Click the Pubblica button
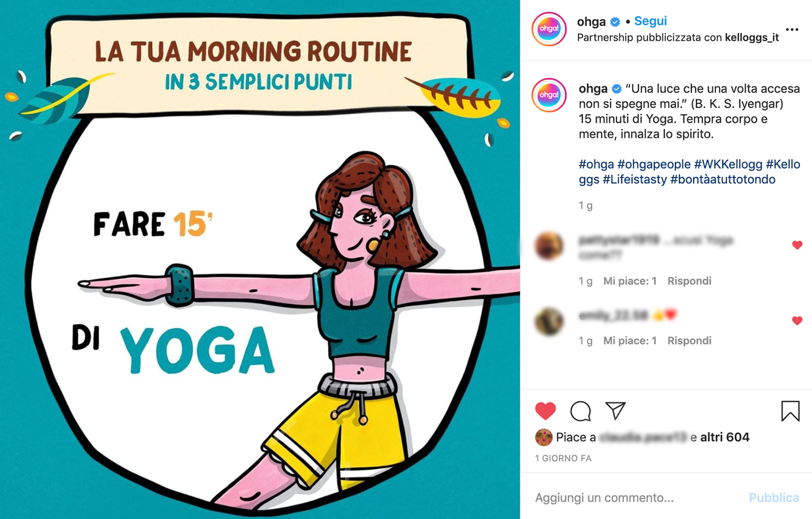812x519 pixels. pyautogui.click(x=774, y=497)
